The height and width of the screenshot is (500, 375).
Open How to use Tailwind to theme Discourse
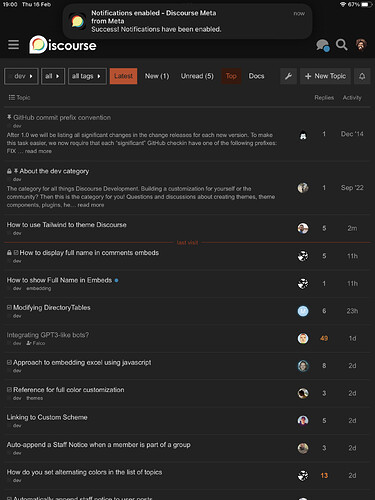67,225
